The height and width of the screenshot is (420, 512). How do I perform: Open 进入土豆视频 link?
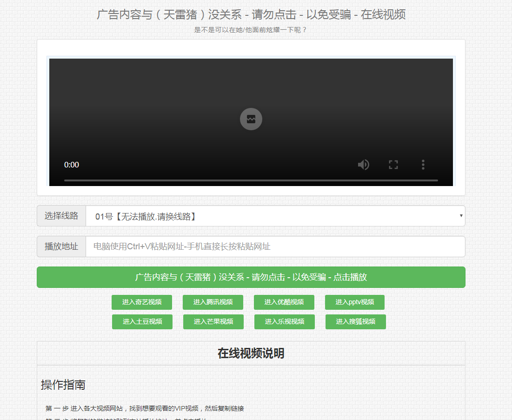(x=142, y=322)
